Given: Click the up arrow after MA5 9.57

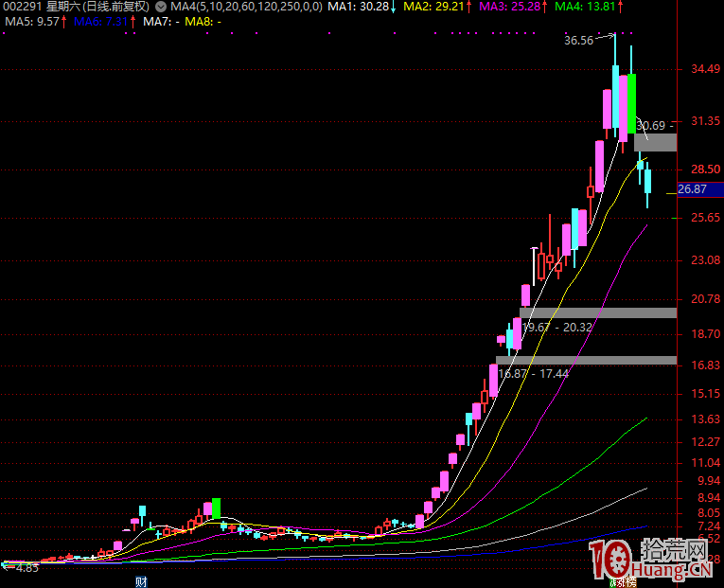Looking at the screenshot, I should coord(67,21).
